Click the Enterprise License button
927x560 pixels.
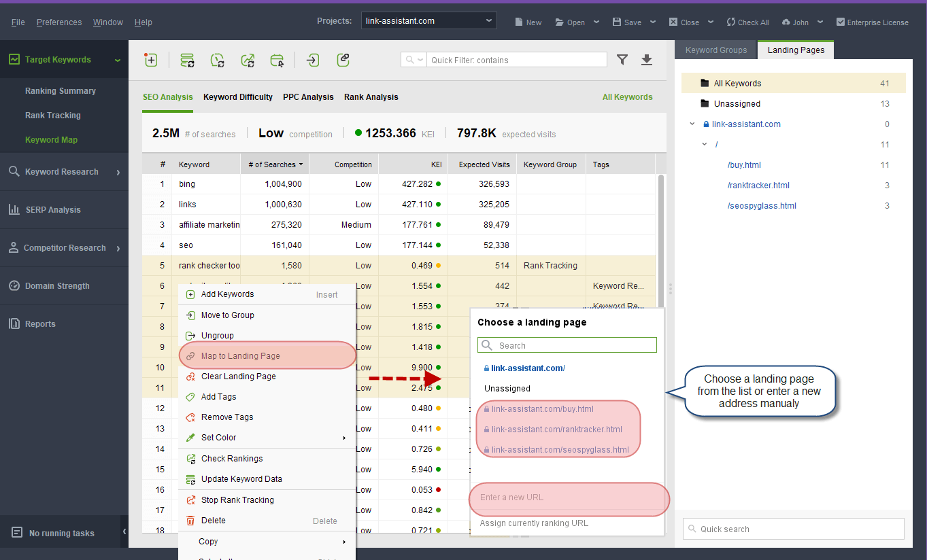[x=872, y=22]
